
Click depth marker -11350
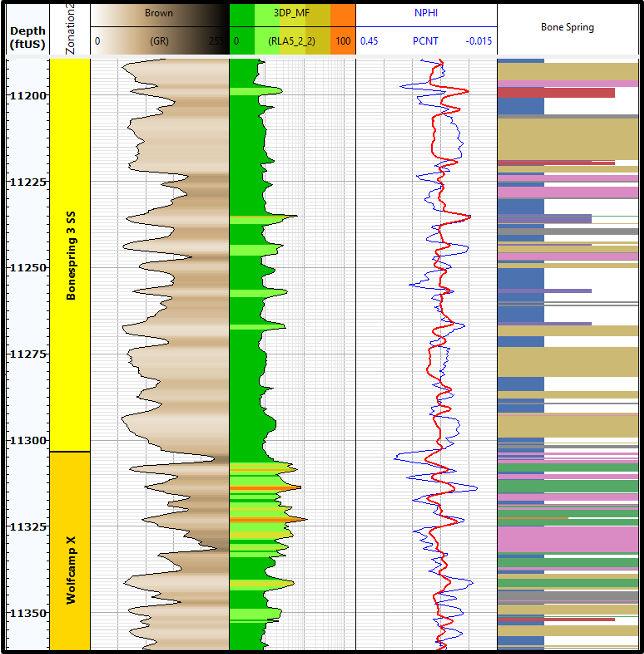point(28,613)
